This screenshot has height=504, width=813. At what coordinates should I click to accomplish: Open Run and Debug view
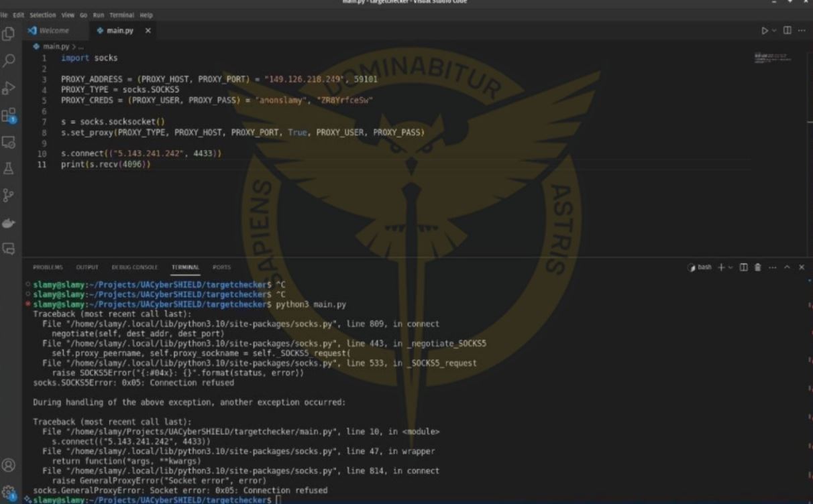[x=9, y=88]
